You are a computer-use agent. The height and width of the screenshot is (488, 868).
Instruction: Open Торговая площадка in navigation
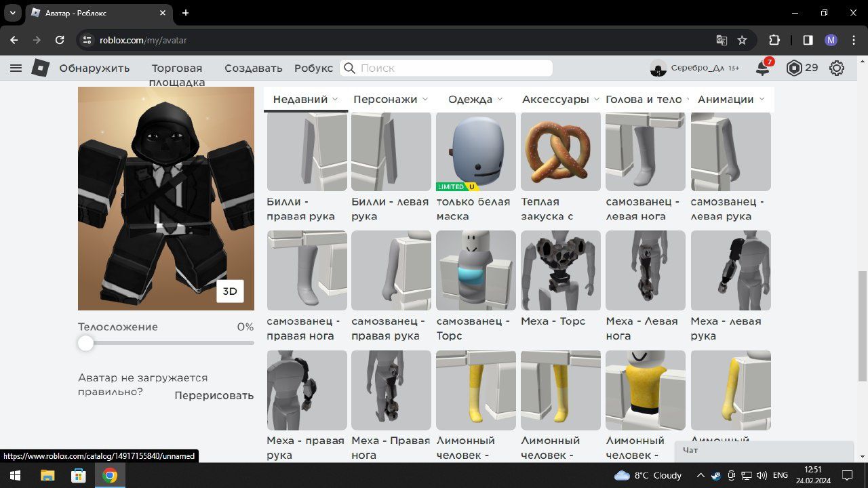(177, 75)
